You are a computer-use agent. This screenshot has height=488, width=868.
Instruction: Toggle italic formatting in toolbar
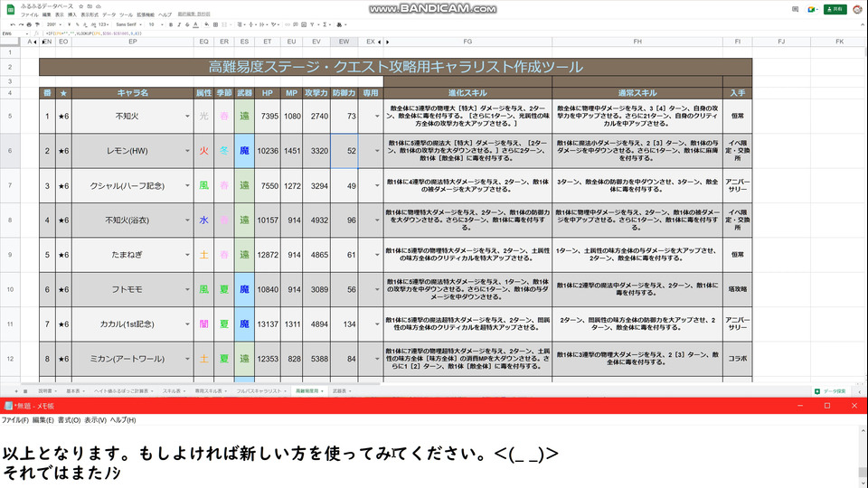tap(179, 24)
